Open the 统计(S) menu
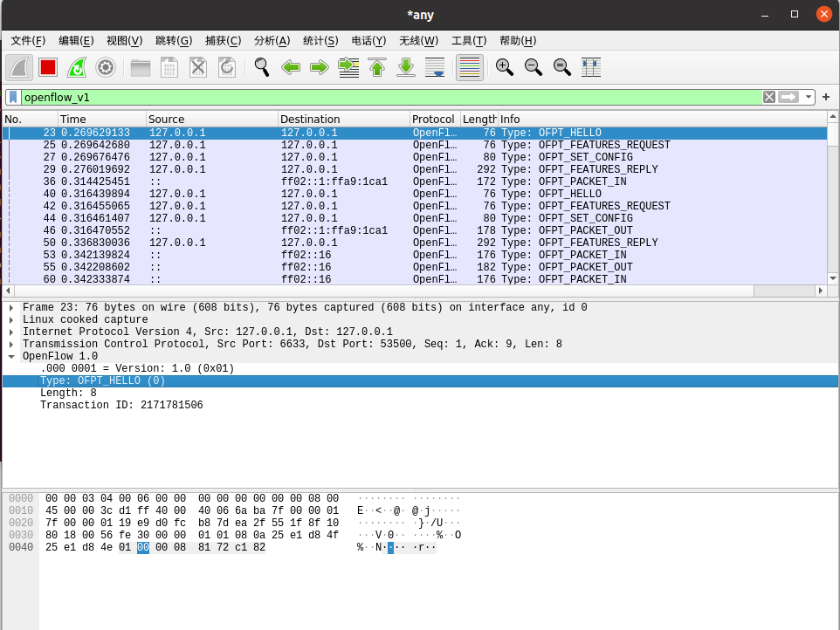 tap(320, 40)
